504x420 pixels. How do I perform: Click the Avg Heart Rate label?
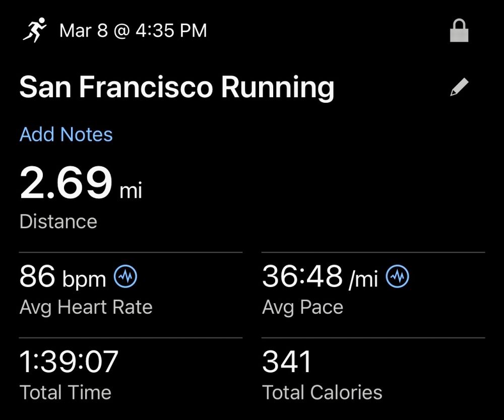(86, 307)
